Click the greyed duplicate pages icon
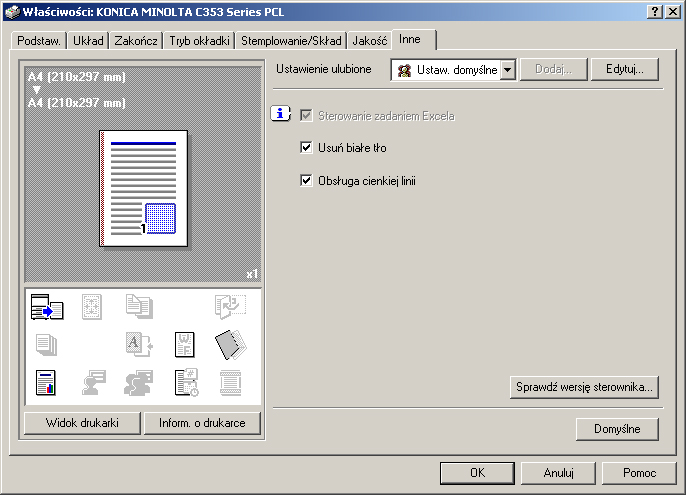Image resolution: width=686 pixels, height=495 pixels. (139, 306)
